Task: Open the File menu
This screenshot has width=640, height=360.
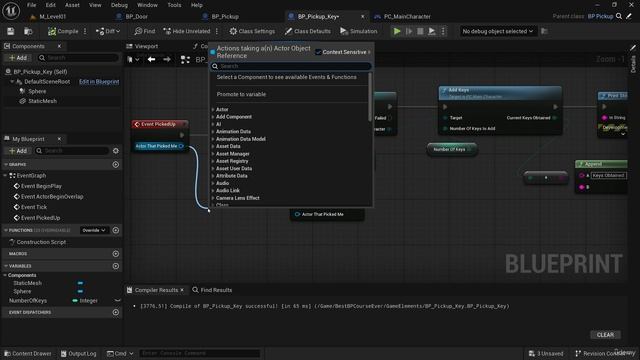Action: tap(31, 5)
